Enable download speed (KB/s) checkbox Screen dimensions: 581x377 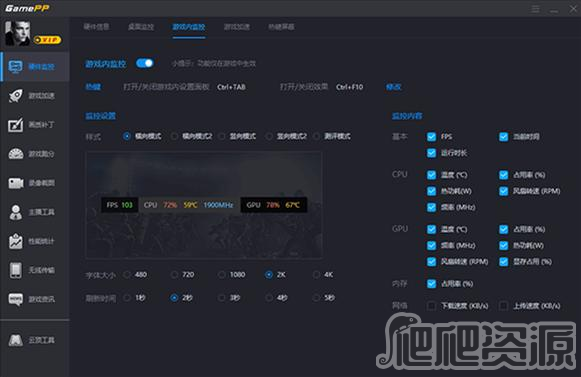431,306
